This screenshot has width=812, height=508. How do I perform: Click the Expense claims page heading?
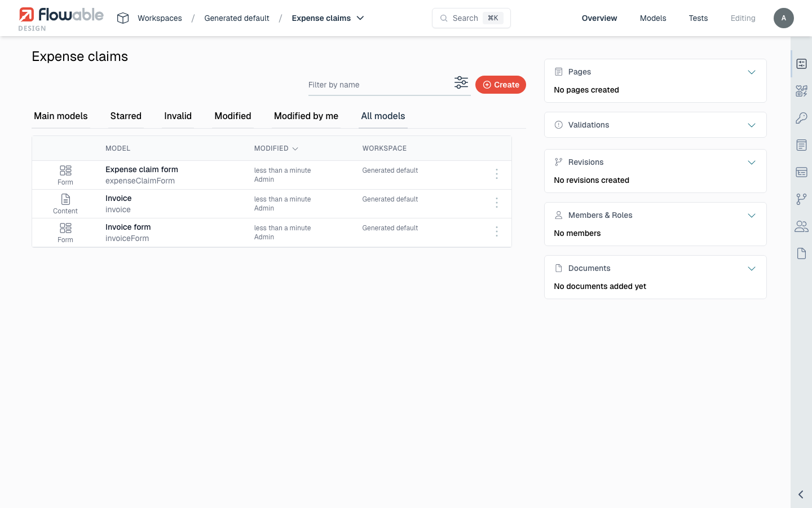pyautogui.click(x=80, y=56)
